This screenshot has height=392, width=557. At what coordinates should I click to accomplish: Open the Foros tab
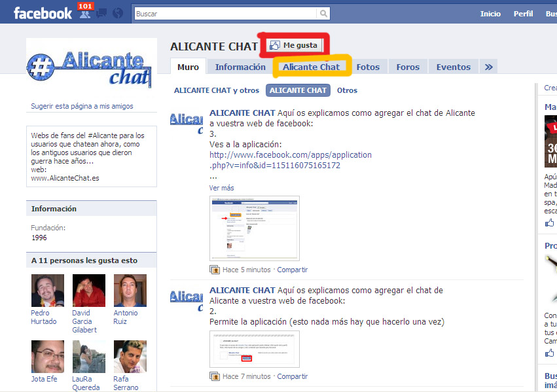408,67
